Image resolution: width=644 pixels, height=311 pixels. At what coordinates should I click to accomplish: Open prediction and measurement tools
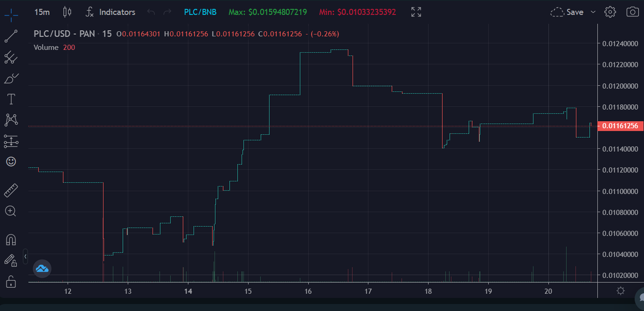(x=11, y=141)
